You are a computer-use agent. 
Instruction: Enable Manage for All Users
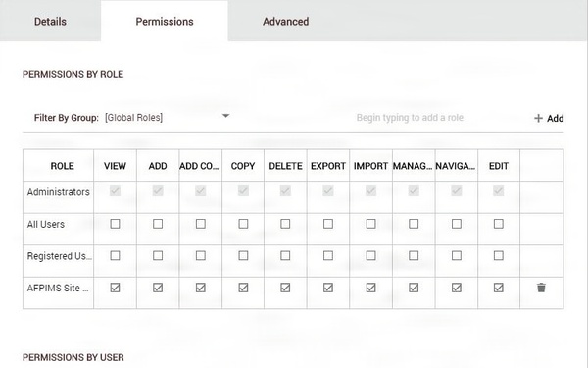(414, 224)
